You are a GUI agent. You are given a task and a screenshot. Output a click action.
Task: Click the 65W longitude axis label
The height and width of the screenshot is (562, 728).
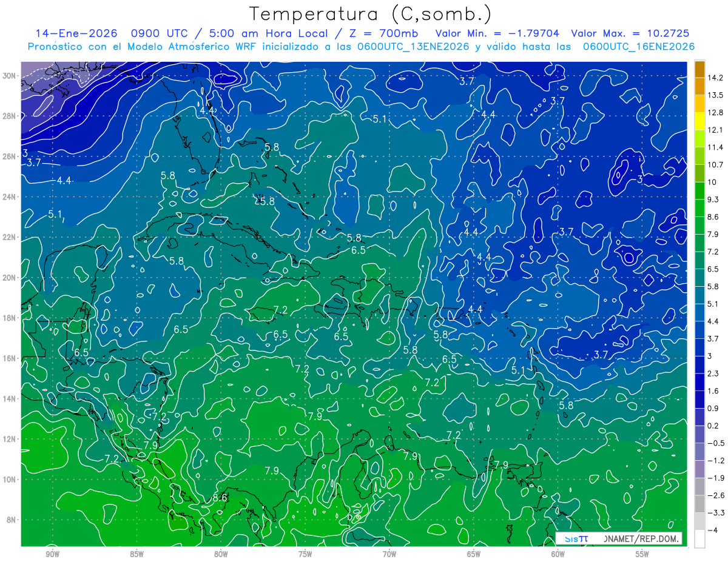[474, 554]
